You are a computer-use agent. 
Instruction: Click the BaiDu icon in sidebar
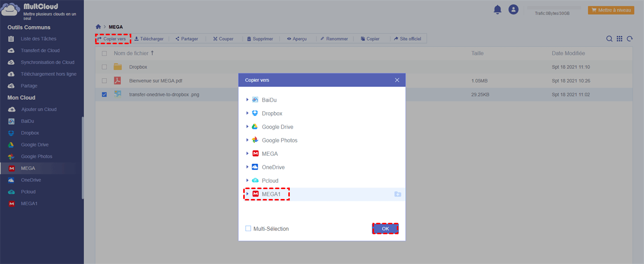tap(11, 121)
